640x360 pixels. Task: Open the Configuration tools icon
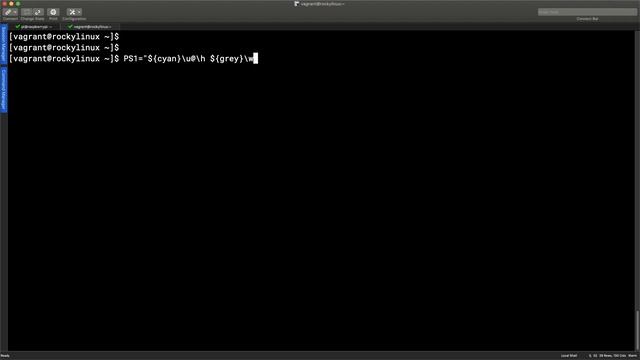point(72,12)
